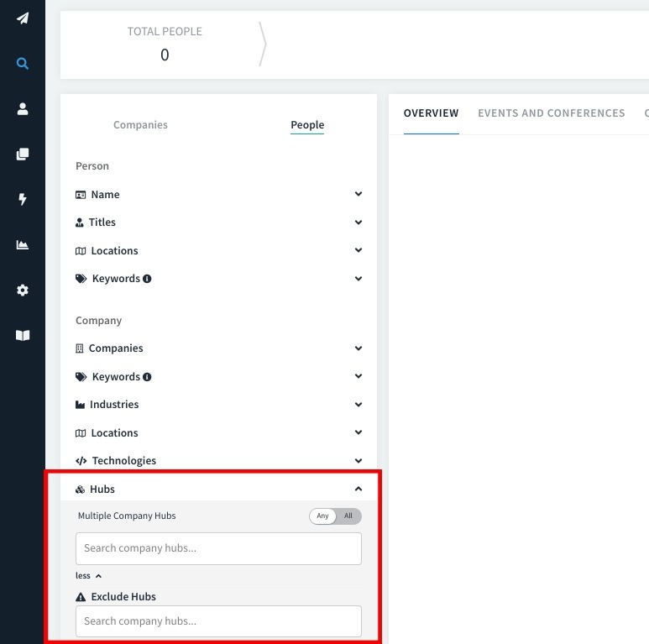Click the ID card icon beside Name
The width and height of the screenshot is (649, 644).
[x=81, y=195]
